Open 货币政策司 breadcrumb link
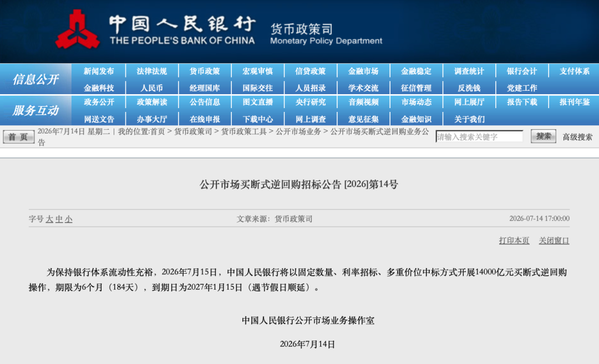This screenshot has width=599, height=364. point(193,132)
